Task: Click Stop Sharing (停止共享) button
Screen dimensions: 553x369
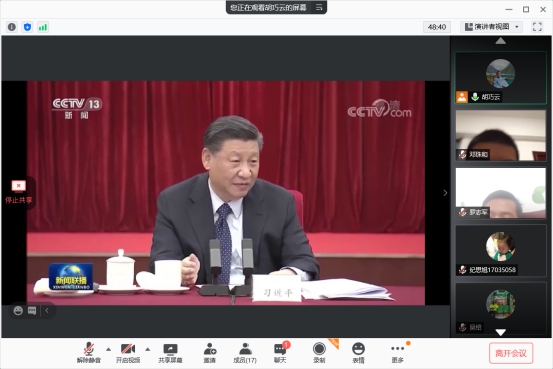Action: click(19, 192)
